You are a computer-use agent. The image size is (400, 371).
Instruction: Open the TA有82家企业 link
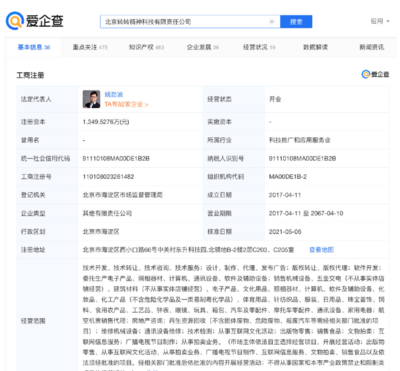[126, 104]
